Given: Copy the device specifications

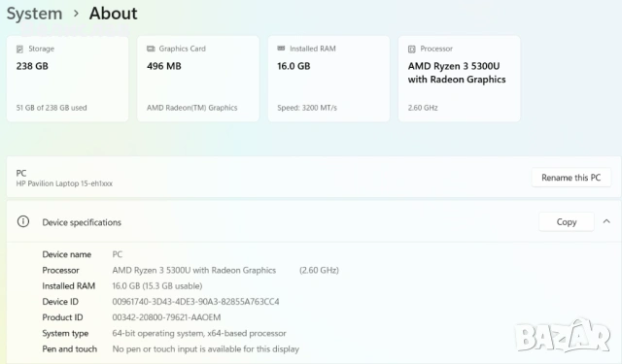Looking at the screenshot, I should 566,222.
